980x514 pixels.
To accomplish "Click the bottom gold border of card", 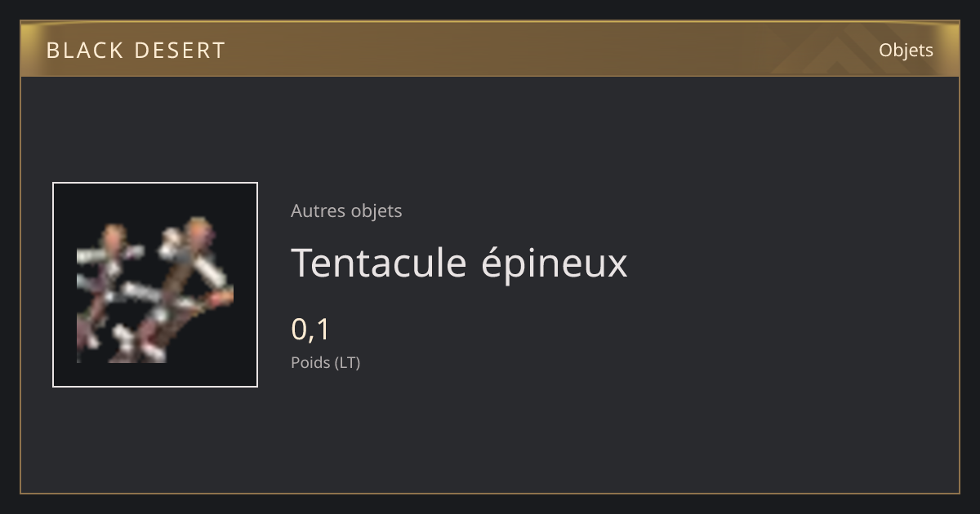I will (x=490, y=493).
